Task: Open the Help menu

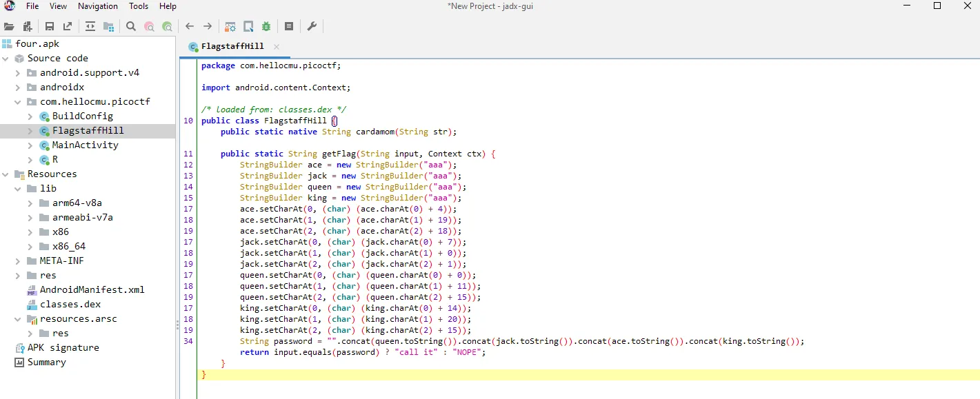Action: click(168, 6)
